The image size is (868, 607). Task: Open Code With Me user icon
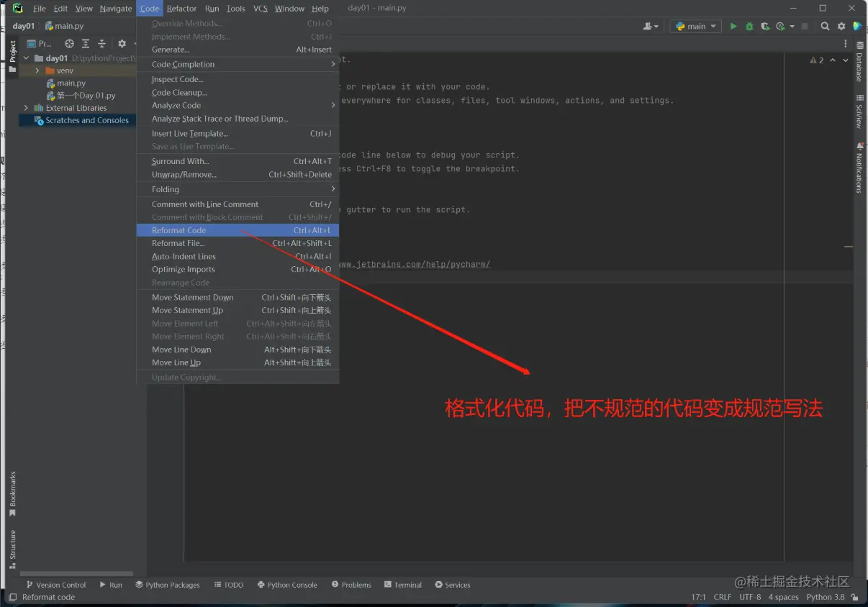click(x=651, y=26)
